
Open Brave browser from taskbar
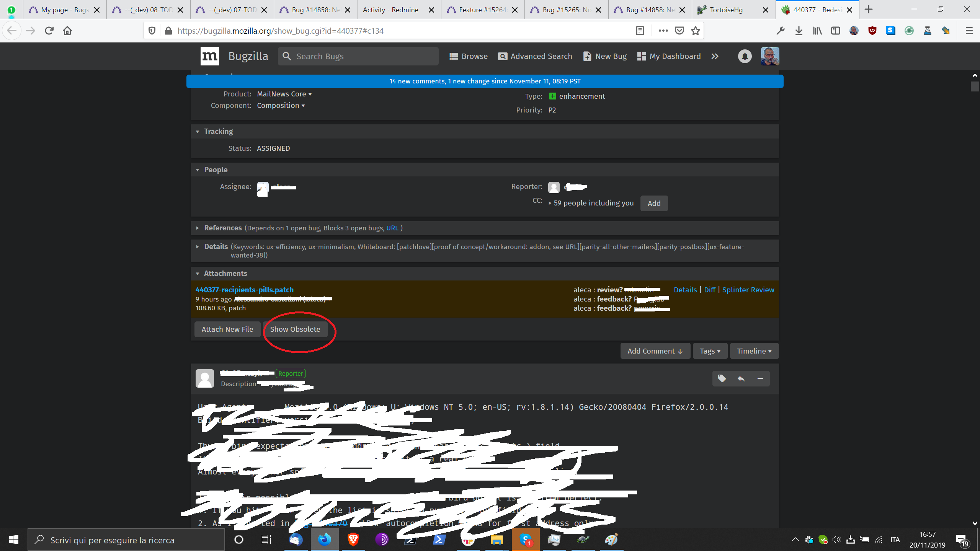point(353,540)
